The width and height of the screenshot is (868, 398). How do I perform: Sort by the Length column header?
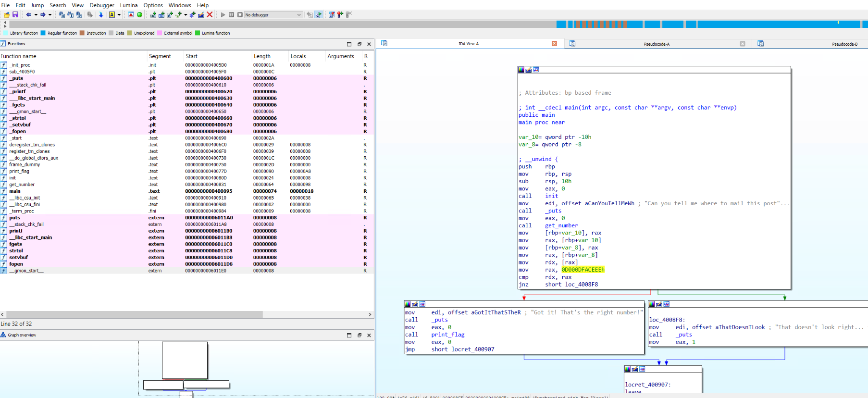click(x=270, y=56)
